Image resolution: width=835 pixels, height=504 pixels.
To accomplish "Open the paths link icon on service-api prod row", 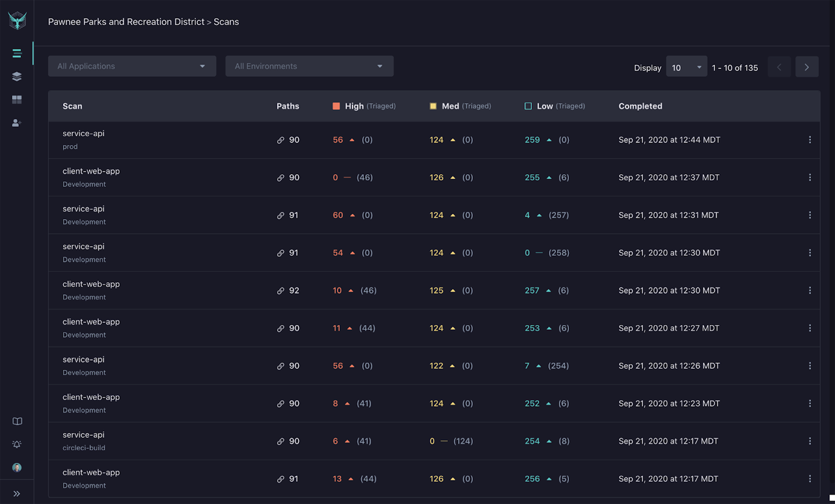I will (280, 140).
